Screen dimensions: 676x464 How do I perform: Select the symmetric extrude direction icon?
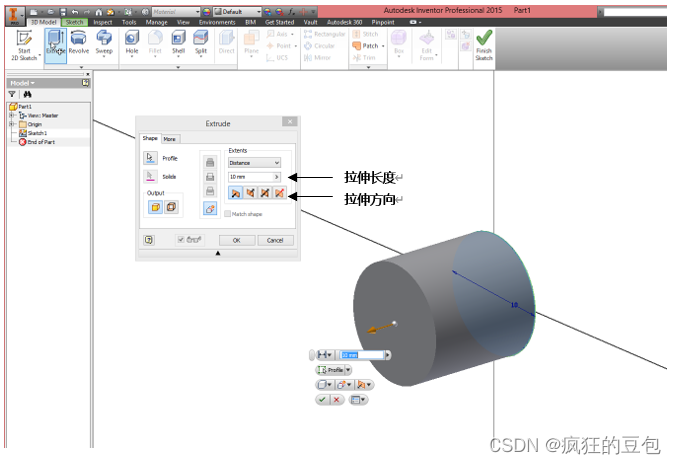(x=265, y=193)
